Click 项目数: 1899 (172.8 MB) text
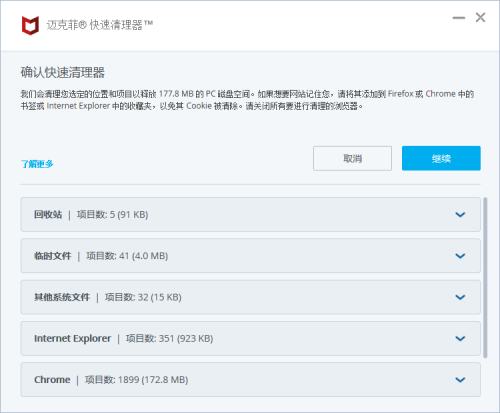Screen dimensions: 500x413 click(136, 380)
